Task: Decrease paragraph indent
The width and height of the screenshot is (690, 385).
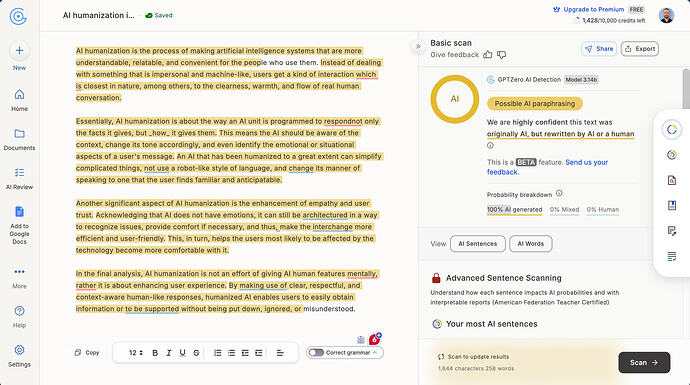Action: [245, 353]
